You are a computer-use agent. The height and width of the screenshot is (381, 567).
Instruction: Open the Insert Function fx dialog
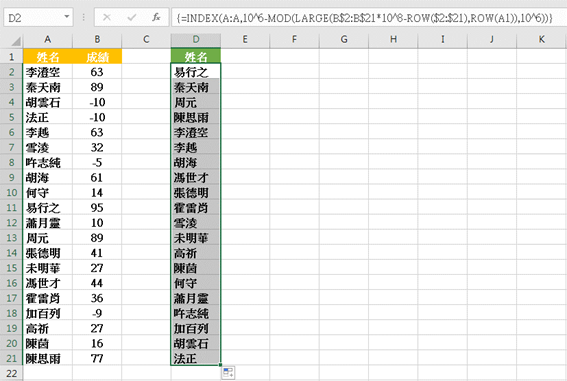click(156, 17)
